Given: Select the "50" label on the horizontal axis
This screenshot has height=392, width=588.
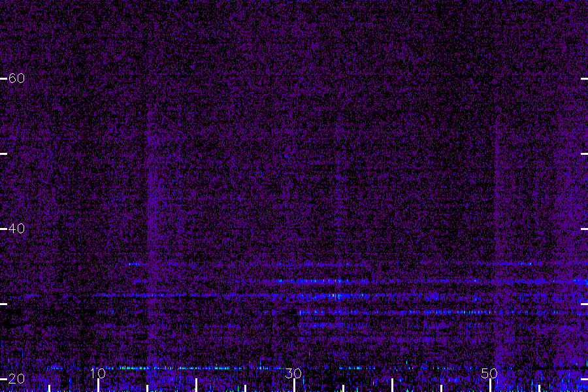Looking at the screenshot, I should [x=489, y=373].
